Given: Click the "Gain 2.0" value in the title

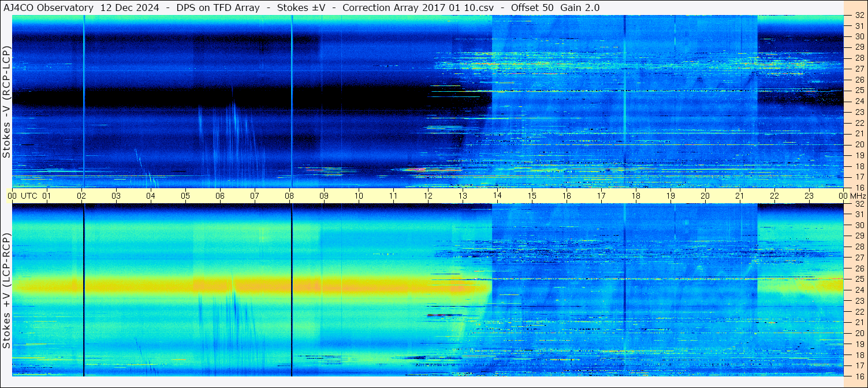Looking at the screenshot, I should point(580,8).
